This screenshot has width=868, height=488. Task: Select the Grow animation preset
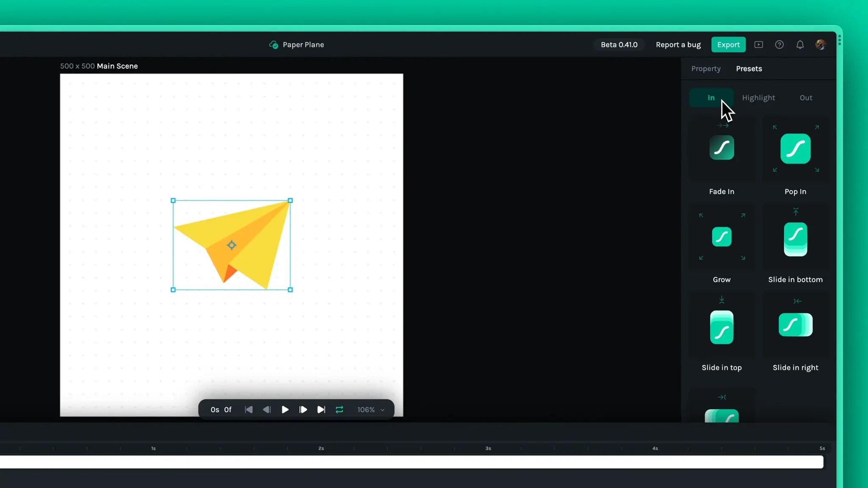[x=721, y=237]
